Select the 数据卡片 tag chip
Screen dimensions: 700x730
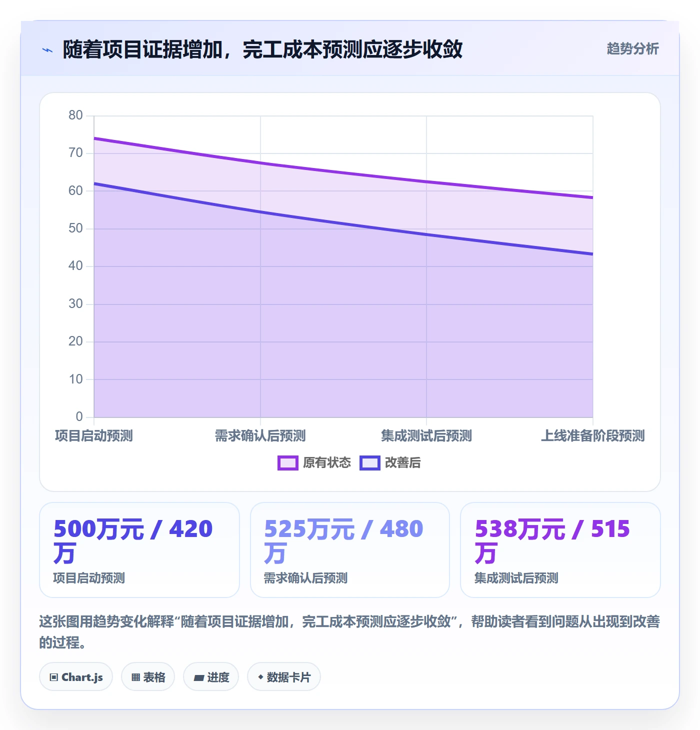point(284,677)
